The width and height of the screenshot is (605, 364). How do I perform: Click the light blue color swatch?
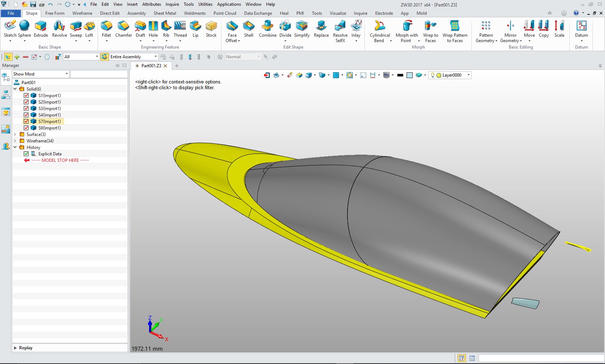point(409,75)
